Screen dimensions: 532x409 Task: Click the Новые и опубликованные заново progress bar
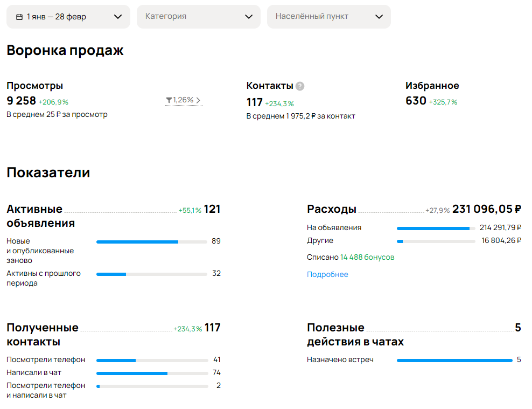tap(152, 242)
